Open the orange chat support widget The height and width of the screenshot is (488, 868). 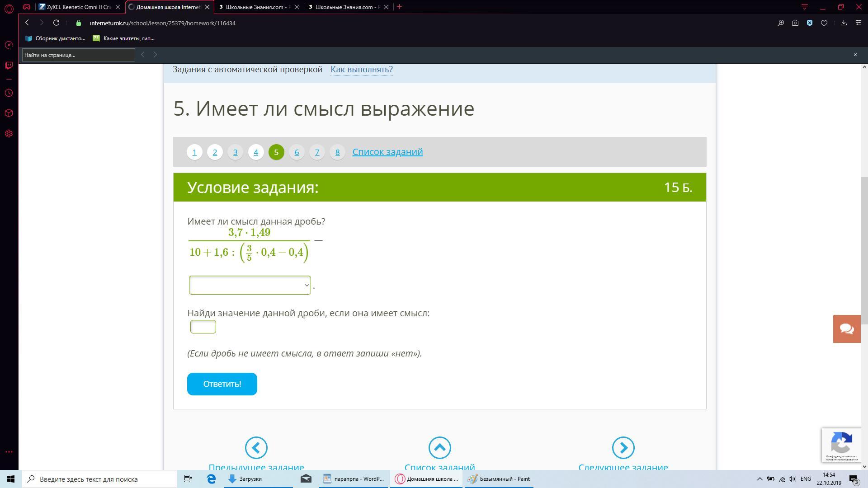847,329
